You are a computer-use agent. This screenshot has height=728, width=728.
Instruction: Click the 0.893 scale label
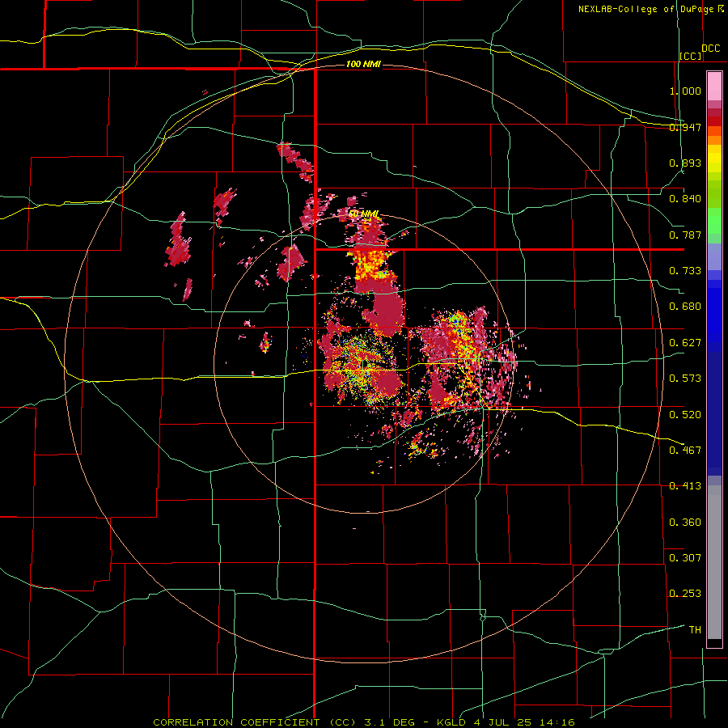[x=685, y=163]
